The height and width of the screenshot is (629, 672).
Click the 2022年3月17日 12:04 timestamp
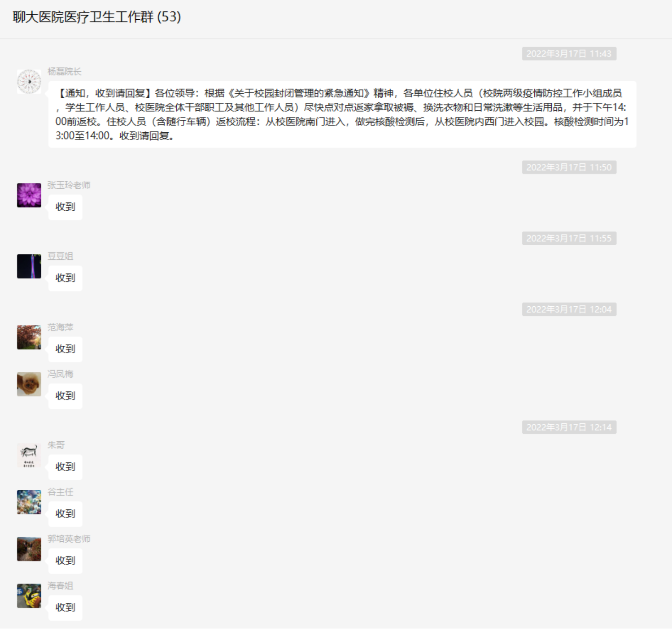pyautogui.click(x=569, y=309)
